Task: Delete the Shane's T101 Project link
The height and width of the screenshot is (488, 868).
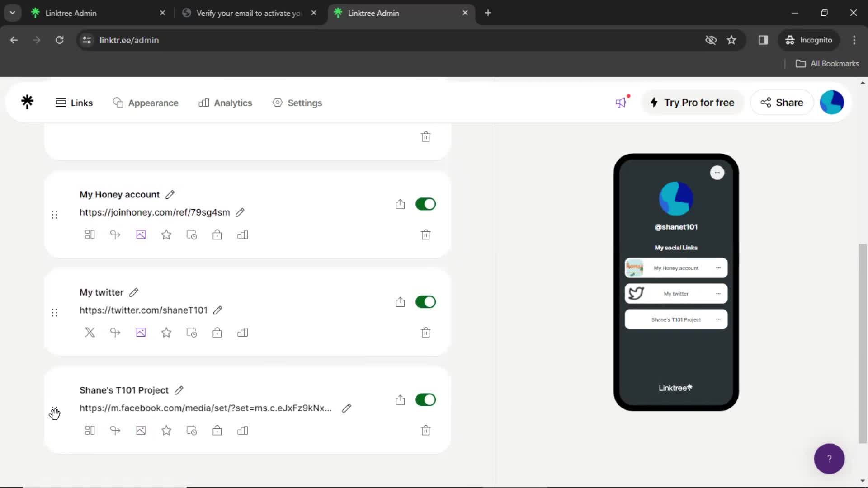Action: click(x=425, y=430)
